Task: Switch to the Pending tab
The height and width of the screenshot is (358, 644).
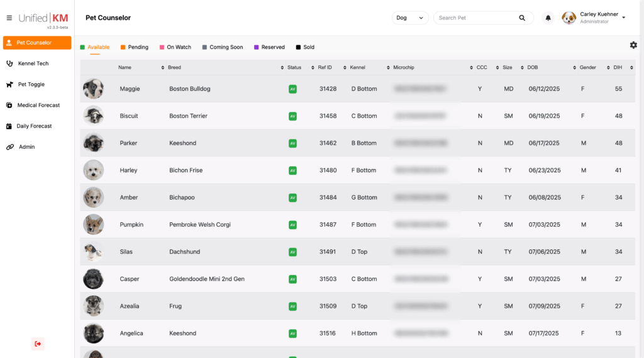Action: click(135, 47)
